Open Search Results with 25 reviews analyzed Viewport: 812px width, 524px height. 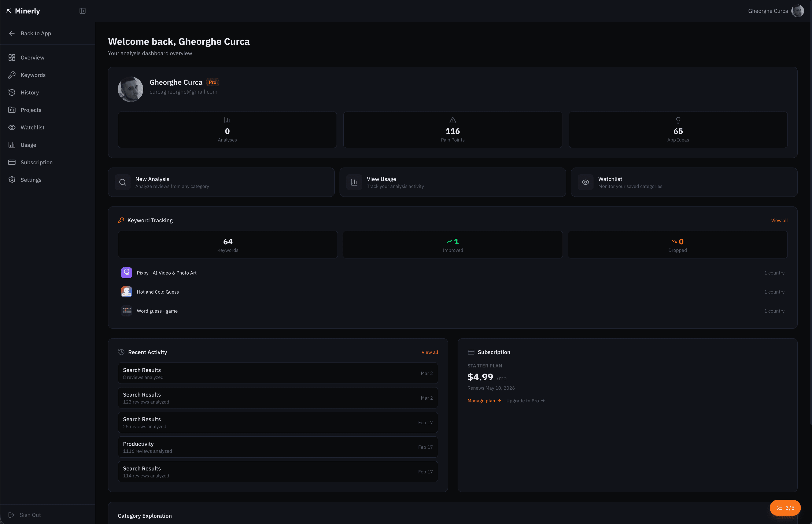point(278,423)
